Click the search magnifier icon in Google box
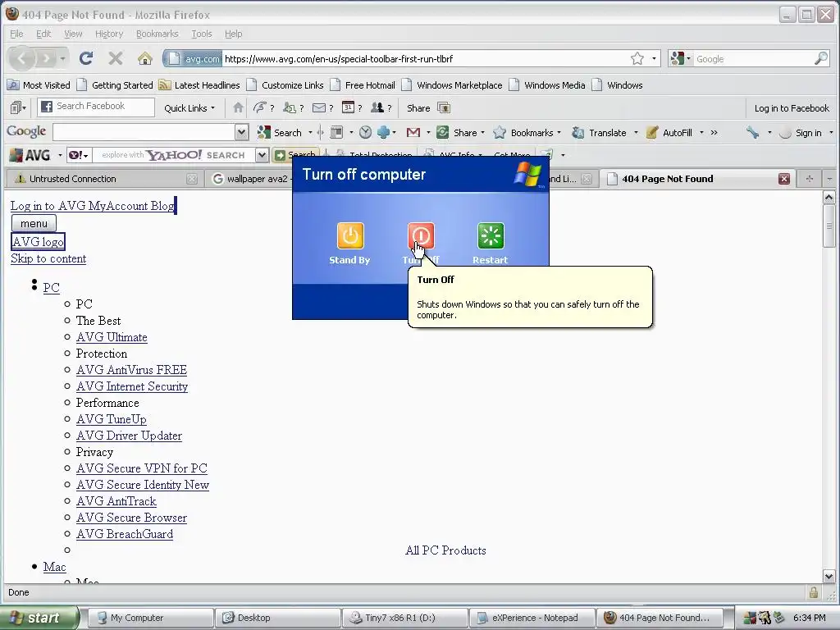Screen dimensions: 840x630 pos(820,58)
